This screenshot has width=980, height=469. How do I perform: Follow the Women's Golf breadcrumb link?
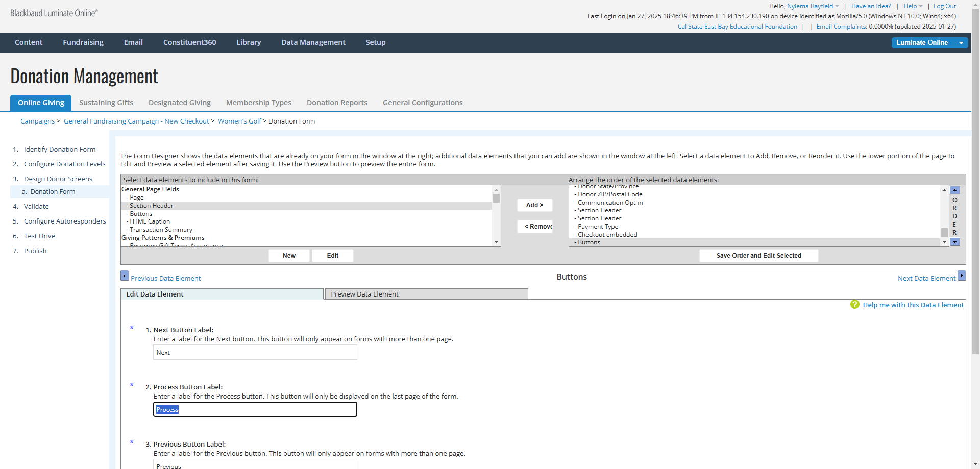pos(239,121)
